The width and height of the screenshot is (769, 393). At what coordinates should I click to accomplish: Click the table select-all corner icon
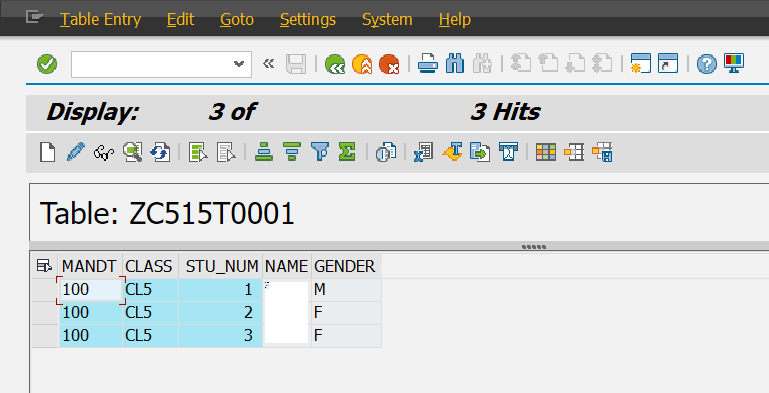pyautogui.click(x=45, y=266)
